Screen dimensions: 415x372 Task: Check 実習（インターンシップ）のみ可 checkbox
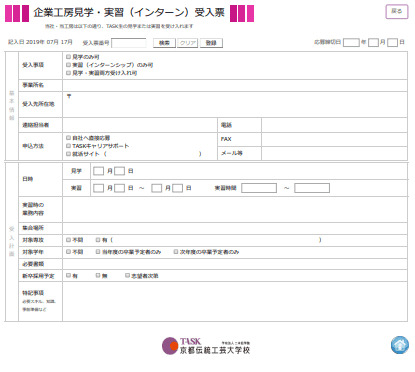(x=68, y=65)
